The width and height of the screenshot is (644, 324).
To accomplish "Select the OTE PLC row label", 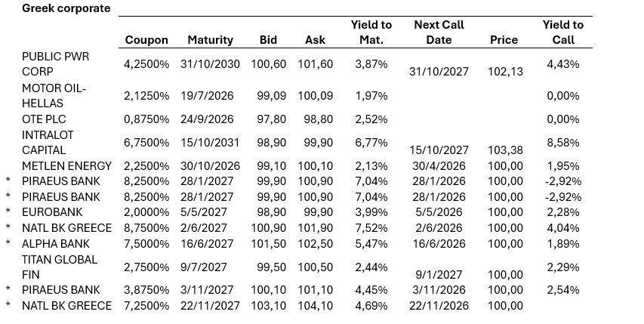I will point(44,119).
